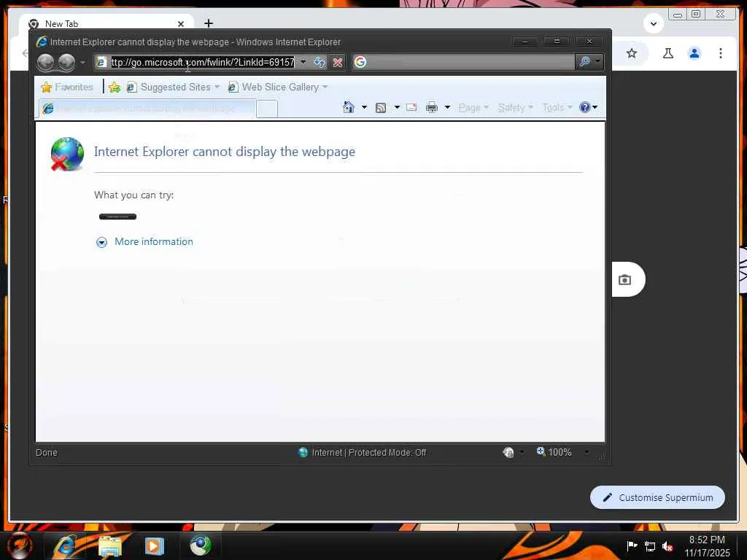Open the Safety menu
Screen dimensions: 747x560
516,108
